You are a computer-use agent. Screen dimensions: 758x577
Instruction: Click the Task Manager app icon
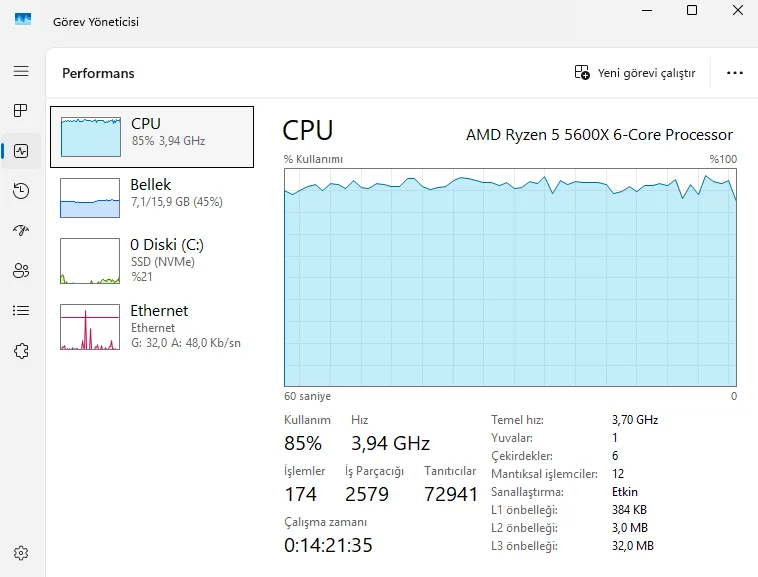(x=23, y=20)
